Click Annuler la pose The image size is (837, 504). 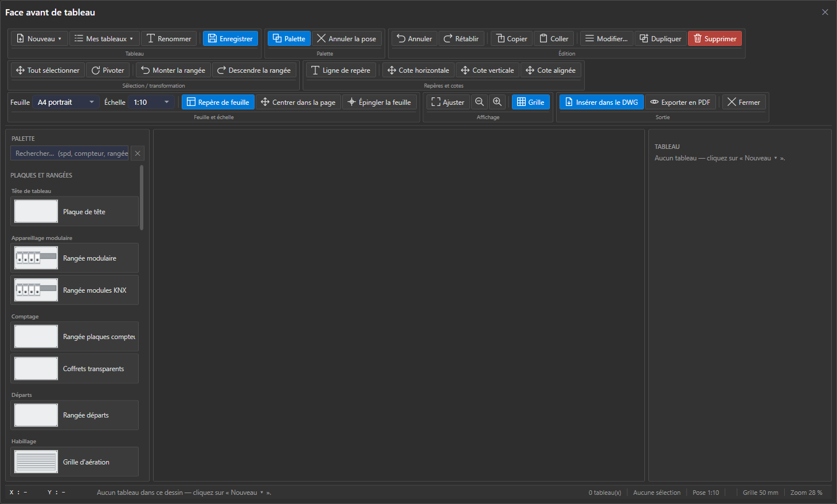click(347, 38)
